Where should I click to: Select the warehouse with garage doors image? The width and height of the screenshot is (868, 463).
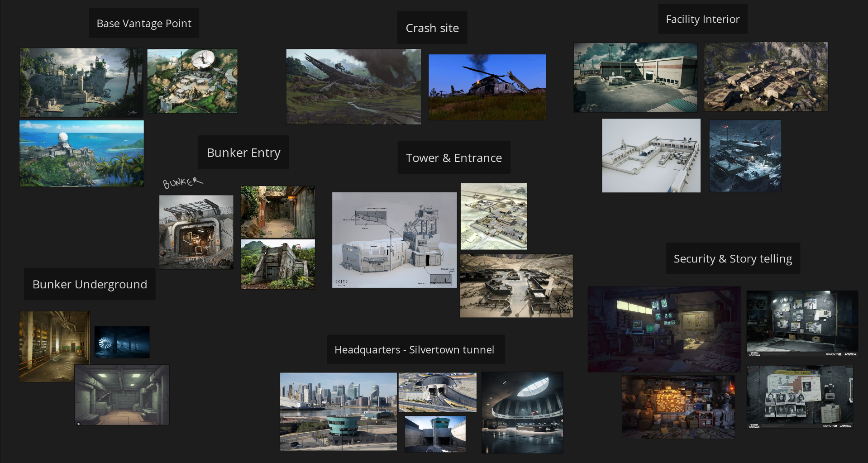click(635, 77)
